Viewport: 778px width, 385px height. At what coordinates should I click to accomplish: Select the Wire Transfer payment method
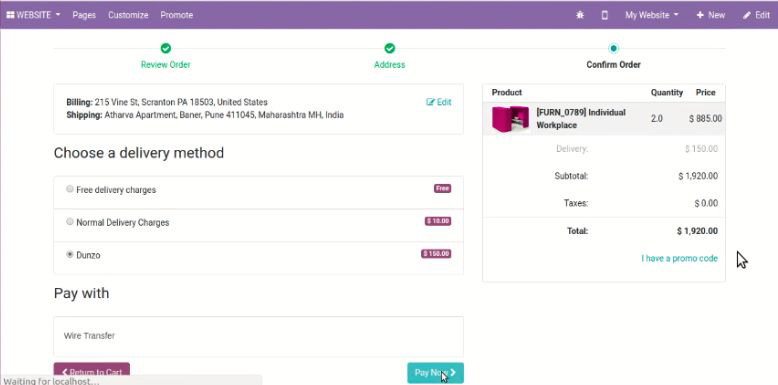[x=259, y=336]
